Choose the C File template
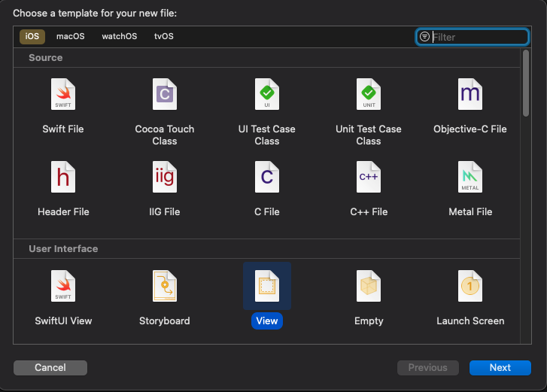 pyautogui.click(x=267, y=178)
